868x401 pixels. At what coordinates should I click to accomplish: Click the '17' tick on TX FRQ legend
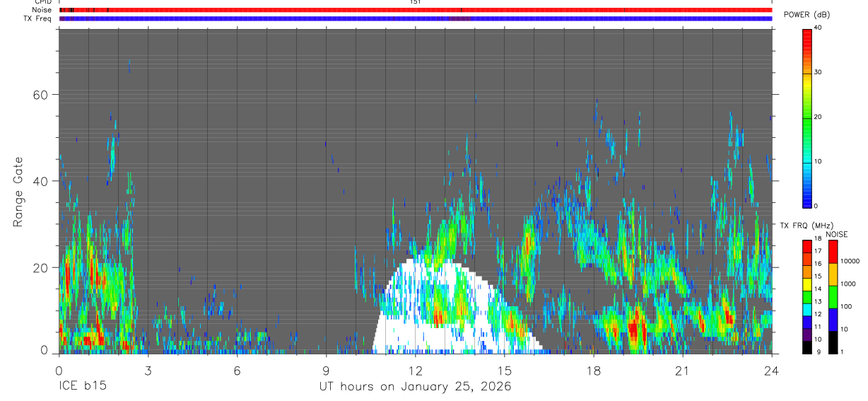[x=819, y=251]
